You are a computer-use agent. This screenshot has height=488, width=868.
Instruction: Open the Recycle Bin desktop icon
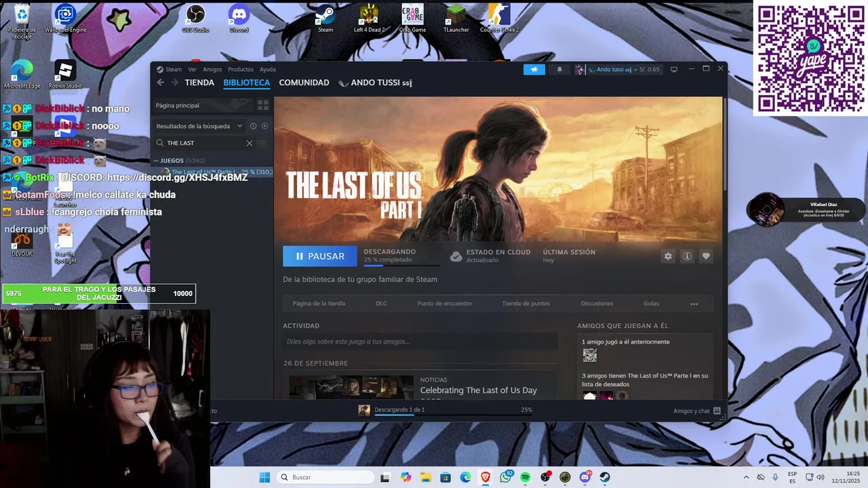pyautogui.click(x=22, y=20)
